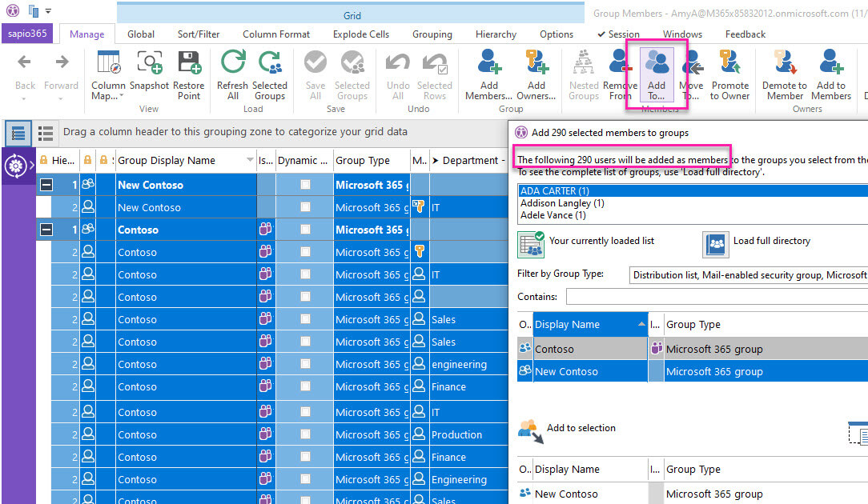Screen dimensions: 868x504
Task: Click in the Contains filter field
Action: (717, 297)
